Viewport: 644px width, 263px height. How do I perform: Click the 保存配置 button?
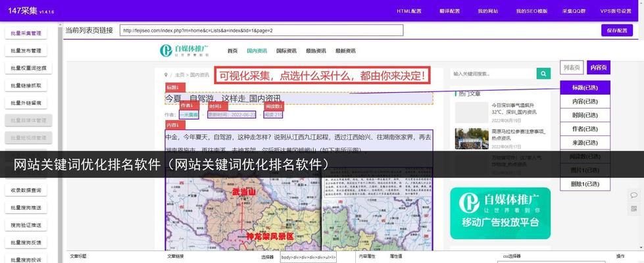point(617,30)
